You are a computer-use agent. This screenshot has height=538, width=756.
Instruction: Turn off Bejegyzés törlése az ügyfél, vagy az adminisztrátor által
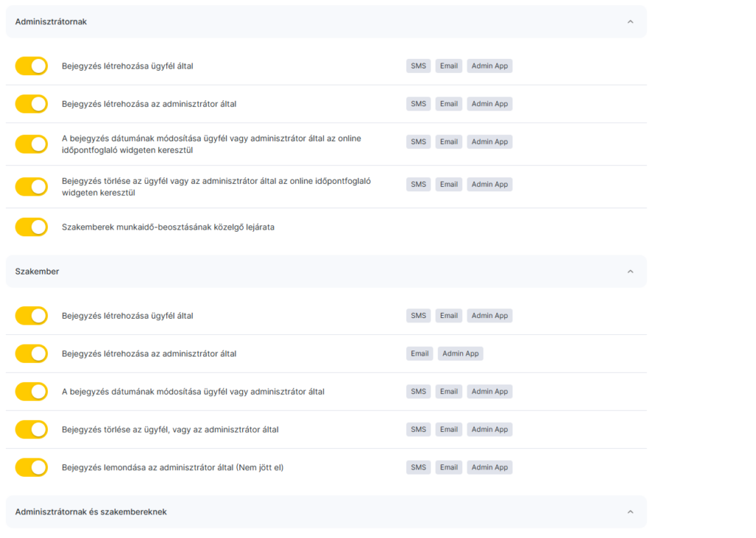point(31,430)
